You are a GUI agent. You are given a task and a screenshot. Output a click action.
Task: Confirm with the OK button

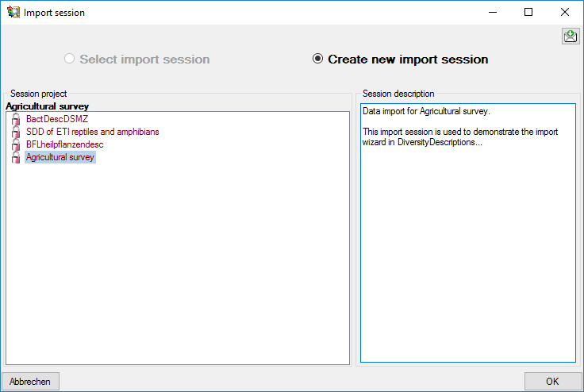pos(552,382)
